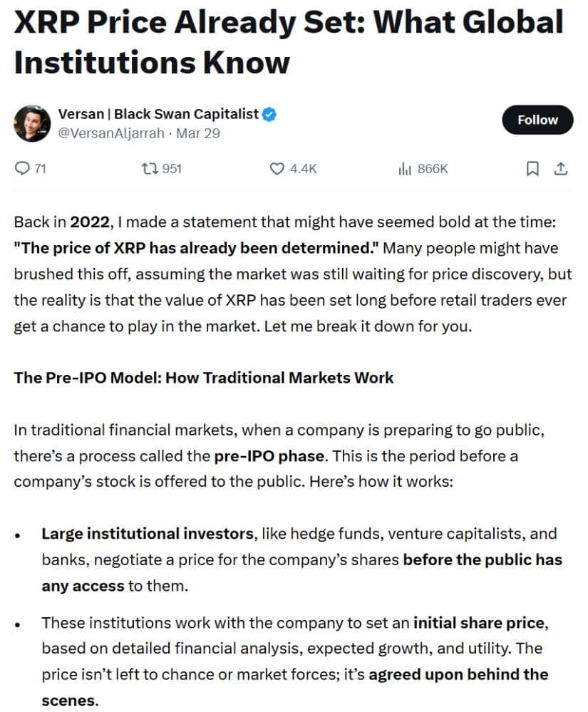Click the 951 reposts count
The width and height of the screenshot is (588, 712).
pos(172,168)
